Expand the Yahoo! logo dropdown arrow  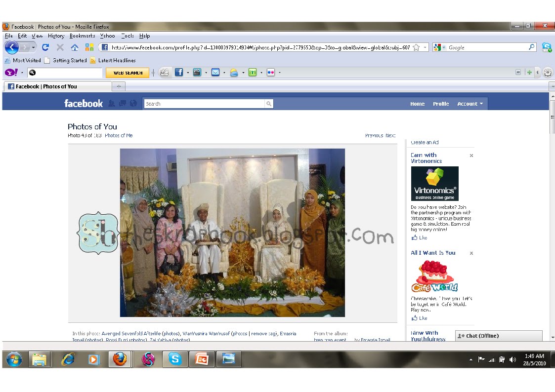click(22, 73)
